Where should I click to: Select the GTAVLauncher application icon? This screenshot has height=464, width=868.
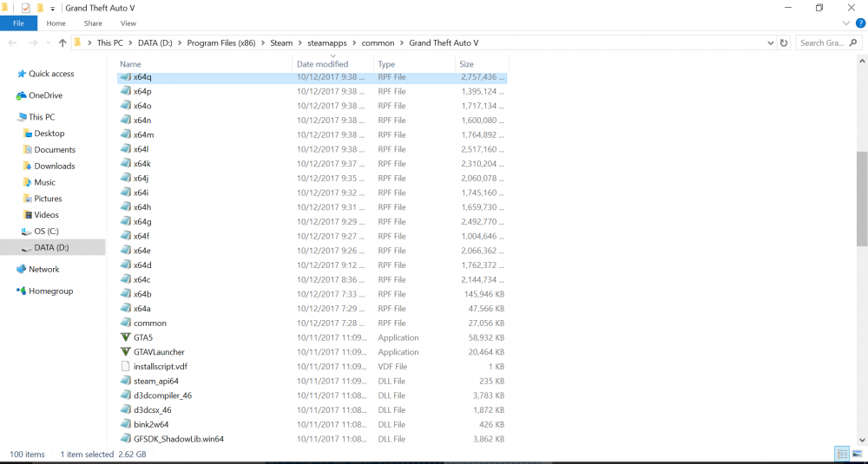(125, 352)
